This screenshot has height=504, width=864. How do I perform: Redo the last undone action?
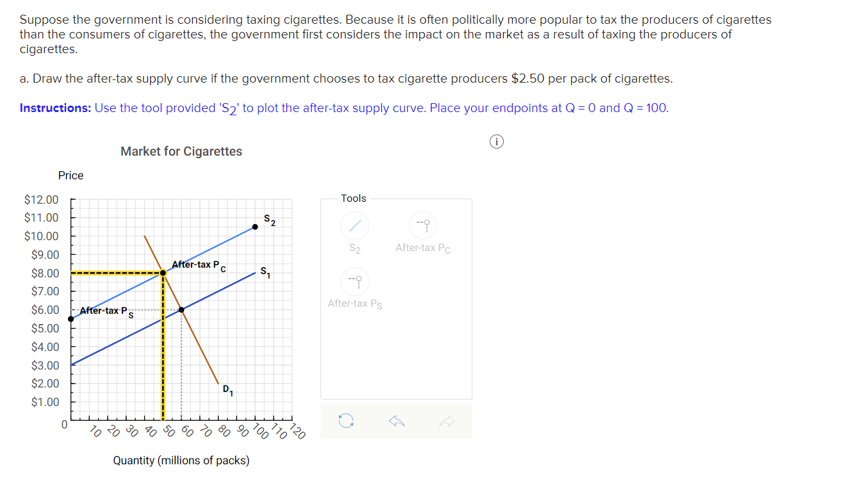(x=447, y=421)
